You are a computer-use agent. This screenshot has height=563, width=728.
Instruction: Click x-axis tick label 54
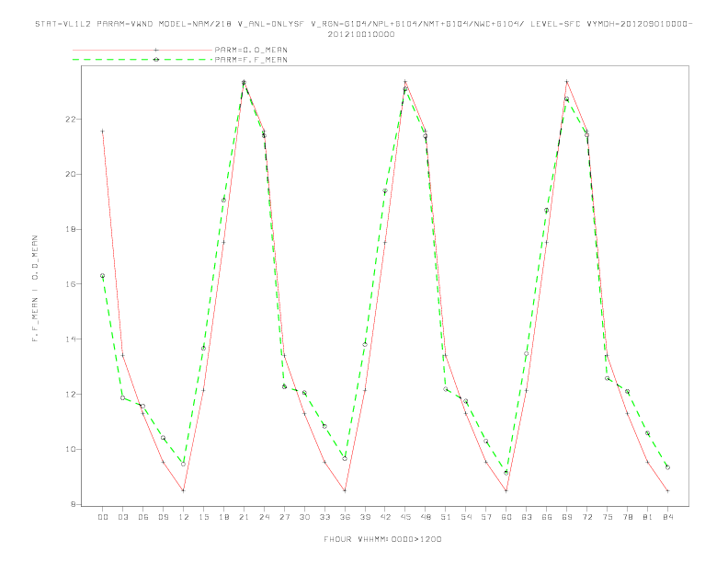point(466,517)
